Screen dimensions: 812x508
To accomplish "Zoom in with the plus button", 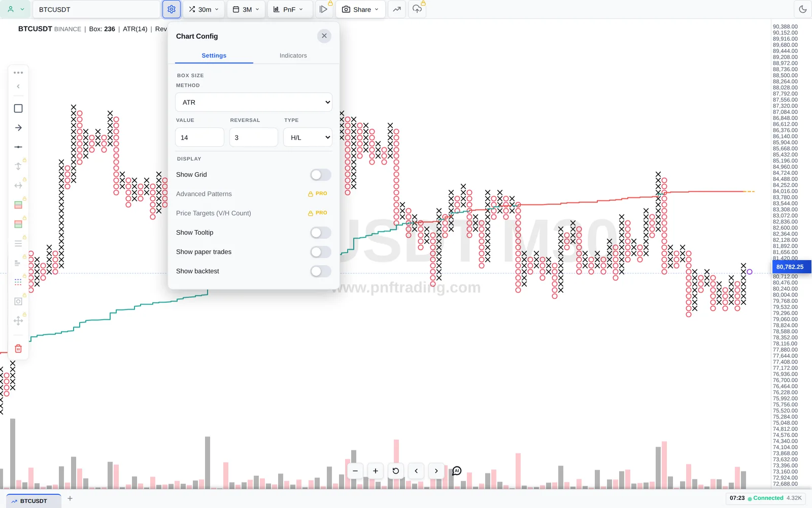I will tap(376, 471).
